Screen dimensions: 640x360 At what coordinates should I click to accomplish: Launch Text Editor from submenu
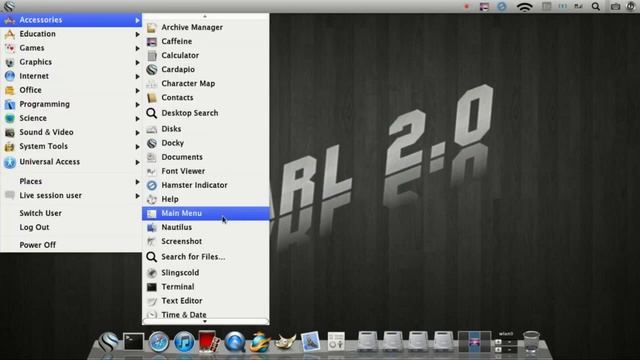point(205,301)
